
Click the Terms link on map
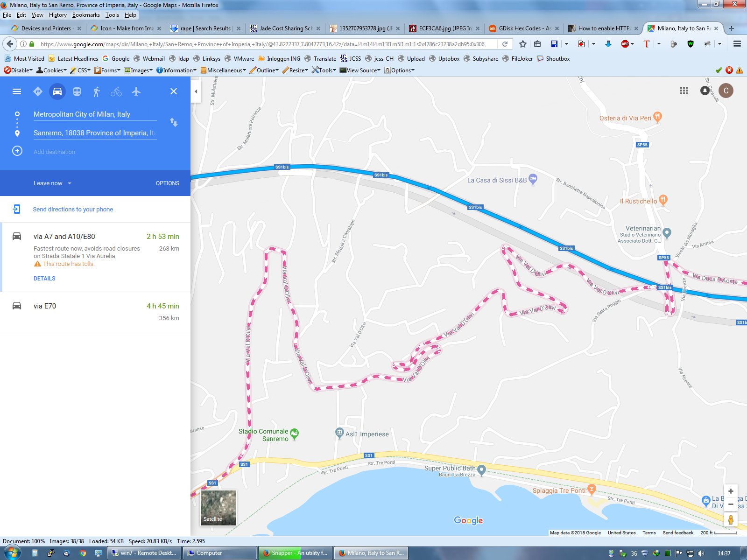[x=649, y=532]
